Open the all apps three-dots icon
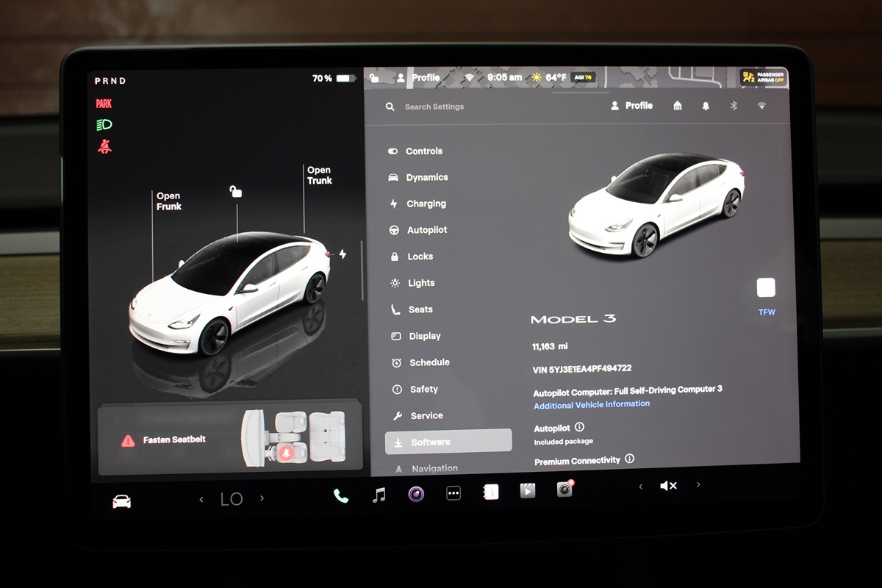882x588 pixels. (x=453, y=493)
